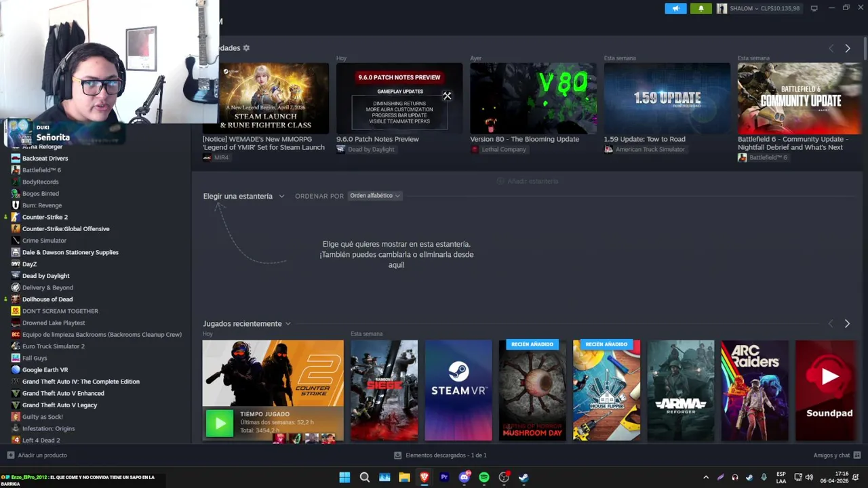Open Discord from Windows taskbar
Screen dimensions: 868x488
(465, 477)
